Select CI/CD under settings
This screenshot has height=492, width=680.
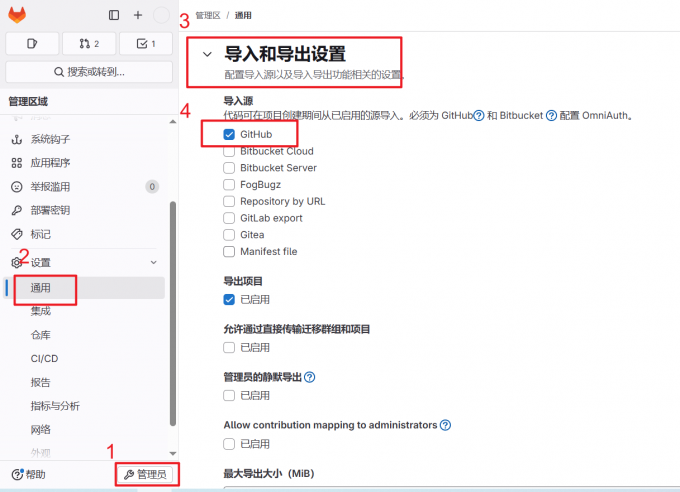click(x=44, y=359)
